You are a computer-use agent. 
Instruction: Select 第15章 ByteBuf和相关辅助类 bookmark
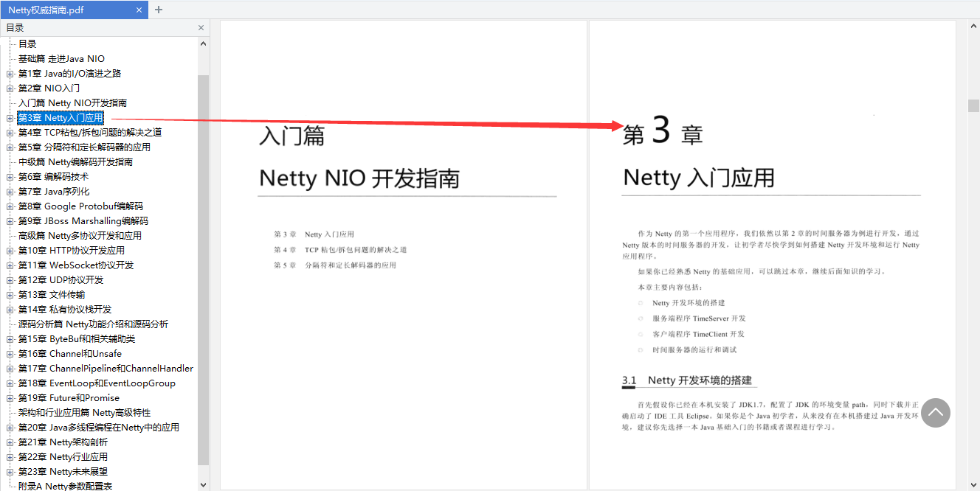pos(77,339)
